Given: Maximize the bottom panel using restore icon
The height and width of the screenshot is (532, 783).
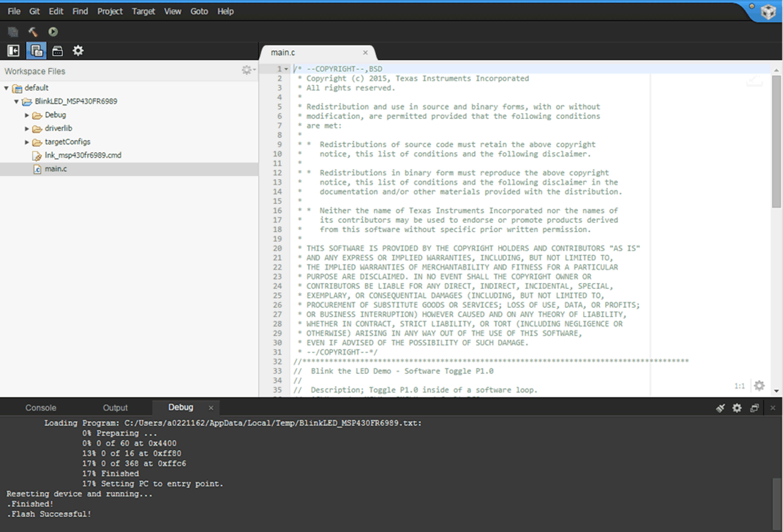Looking at the screenshot, I should [x=754, y=408].
